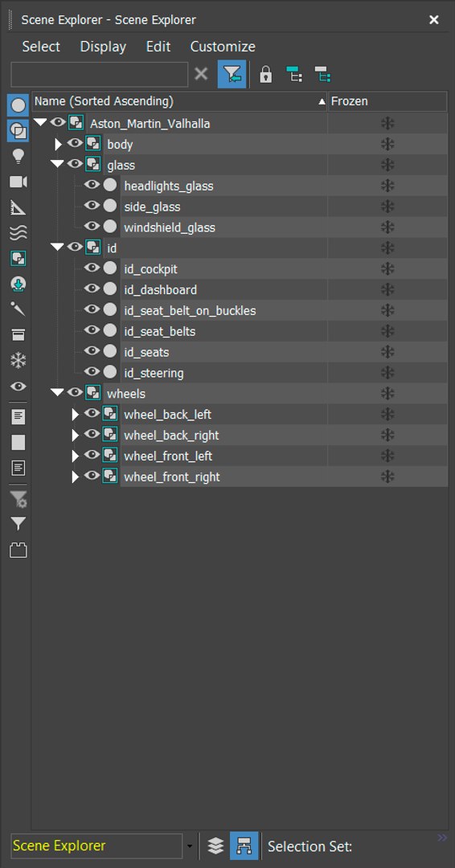Select the id_seat_belts row
The height and width of the screenshot is (868, 455).
coord(284,331)
